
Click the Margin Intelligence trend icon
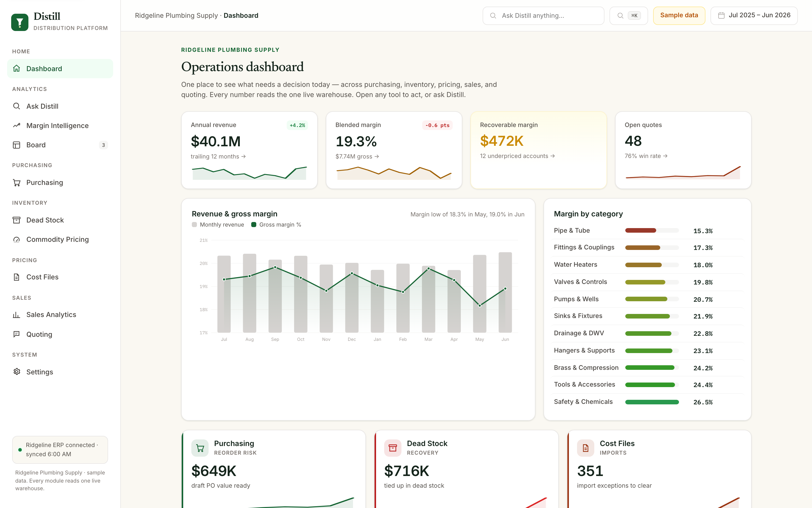[16, 125]
